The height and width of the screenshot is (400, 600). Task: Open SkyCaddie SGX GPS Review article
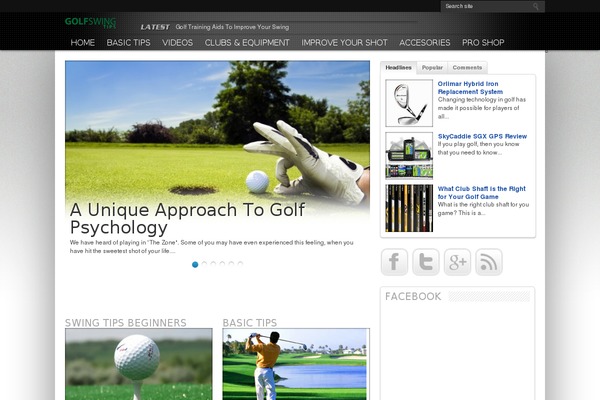click(x=483, y=136)
